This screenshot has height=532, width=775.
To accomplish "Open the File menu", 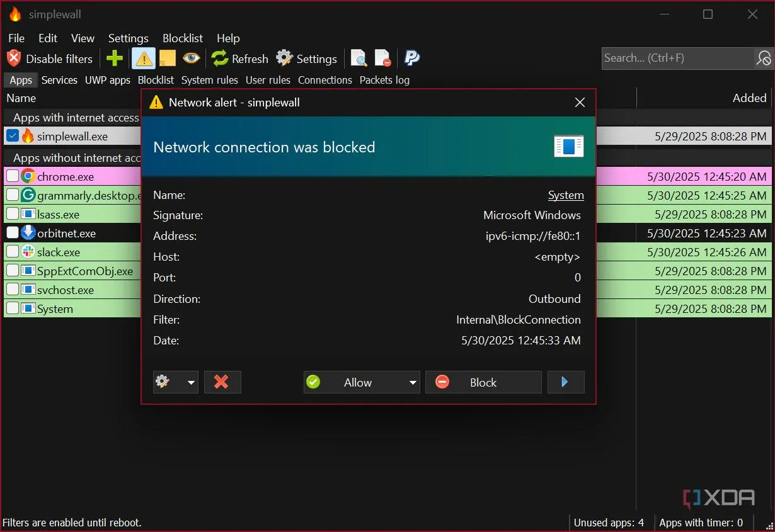I will [16, 38].
